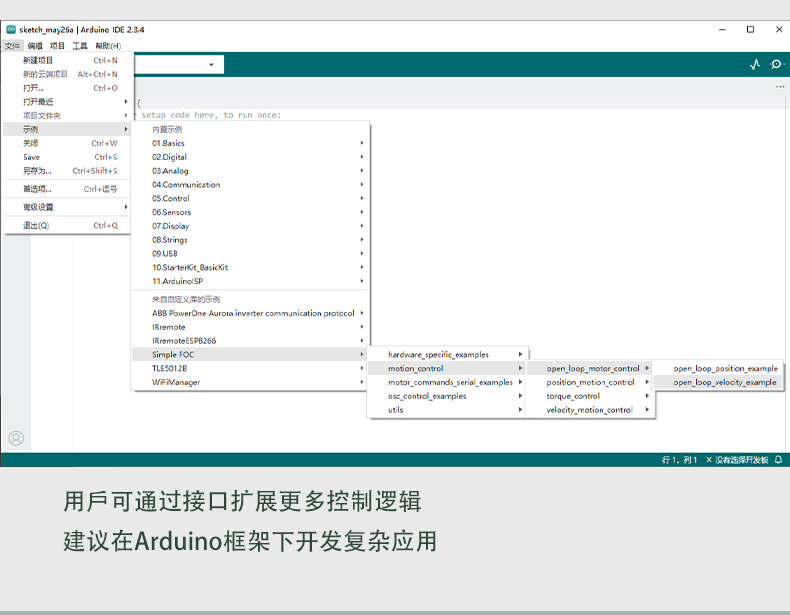790x615 pixels.
Task: Open open_loop_velocity_example sketch
Action: click(x=718, y=382)
